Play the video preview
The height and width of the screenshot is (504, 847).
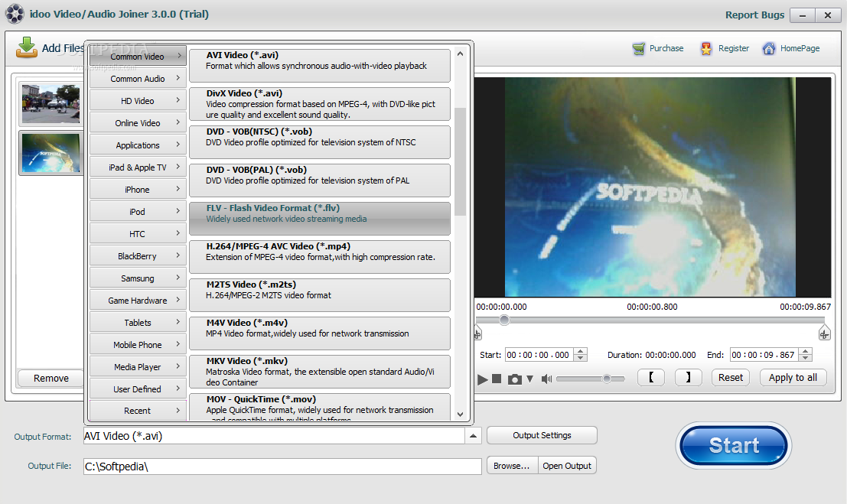pyautogui.click(x=482, y=379)
